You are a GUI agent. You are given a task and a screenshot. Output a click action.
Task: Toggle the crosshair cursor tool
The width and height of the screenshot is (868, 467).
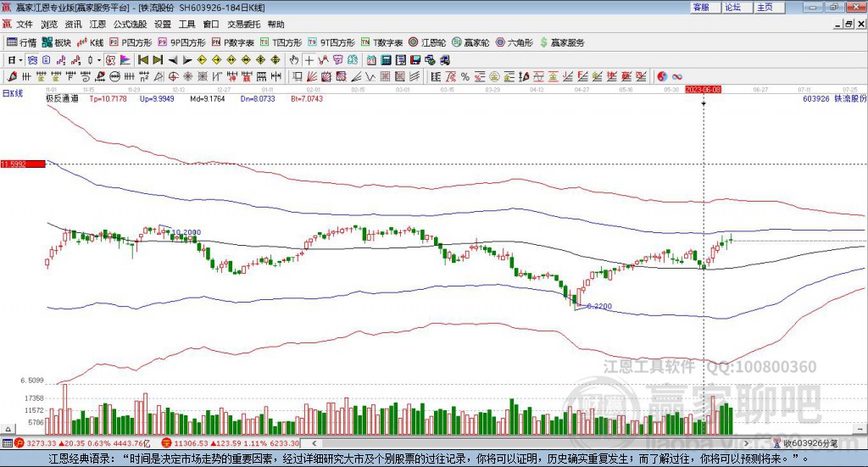click(309, 60)
